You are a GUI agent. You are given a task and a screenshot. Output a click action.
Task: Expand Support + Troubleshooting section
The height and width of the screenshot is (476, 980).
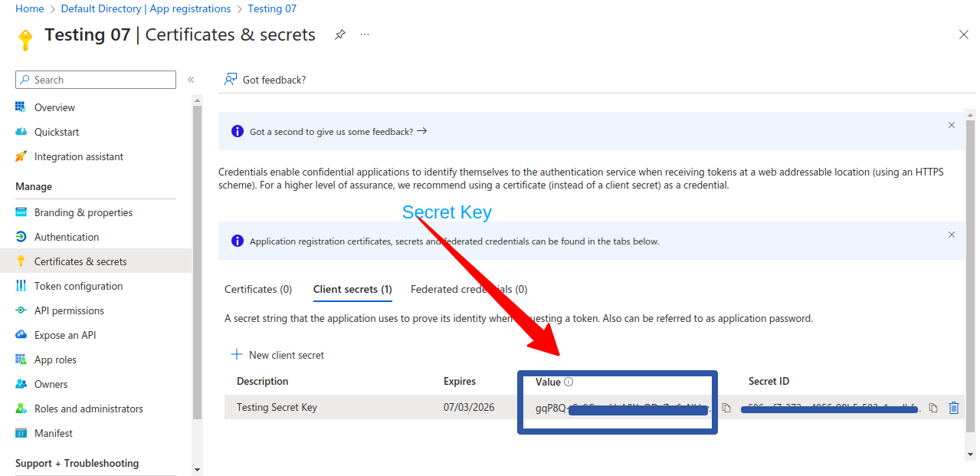[x=77, y=463]
